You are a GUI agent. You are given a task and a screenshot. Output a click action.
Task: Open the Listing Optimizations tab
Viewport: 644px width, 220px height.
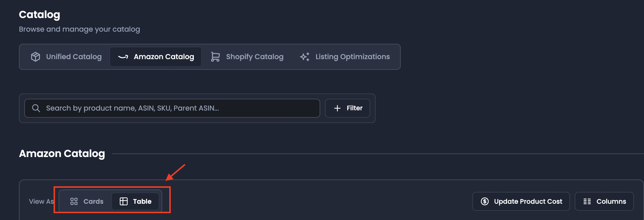coord(345,57)
